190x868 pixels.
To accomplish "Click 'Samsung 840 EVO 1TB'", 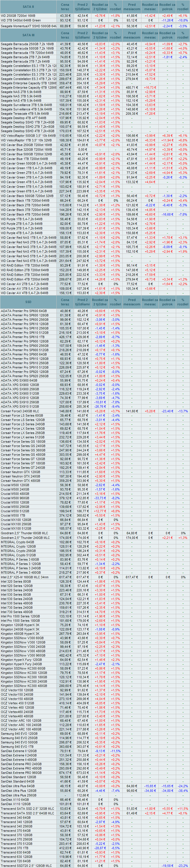I will coord(17,747).
